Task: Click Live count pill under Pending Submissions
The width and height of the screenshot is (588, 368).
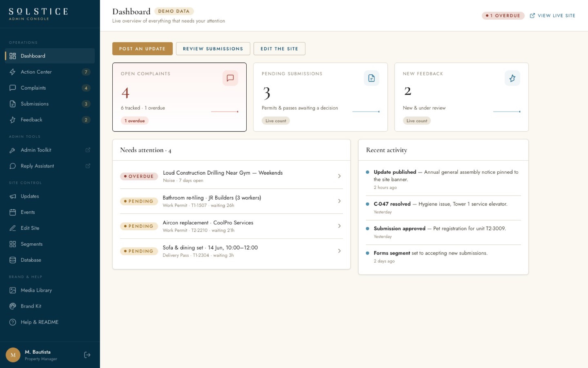Action: [x=276, y=121]
